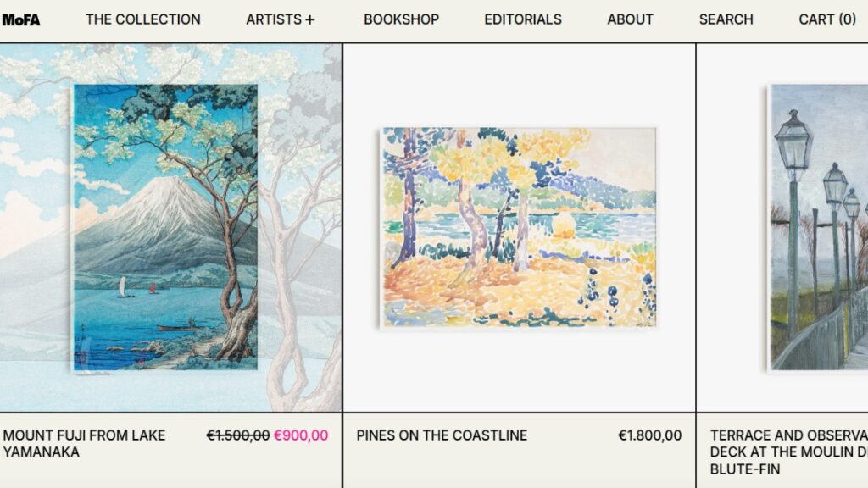The image size is (868, 488).
Task: Click PINES ON THE COASTLINE title
Action: pos(442,435)
